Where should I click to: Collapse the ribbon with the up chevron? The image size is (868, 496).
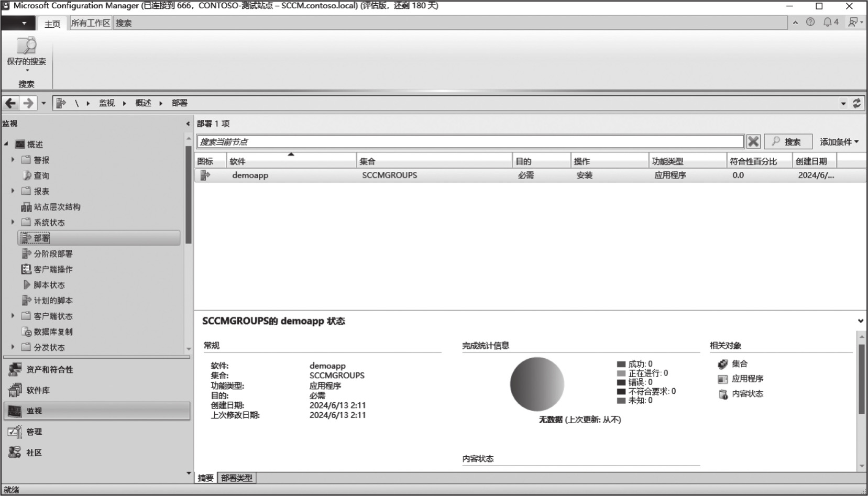tap(795, 23)
